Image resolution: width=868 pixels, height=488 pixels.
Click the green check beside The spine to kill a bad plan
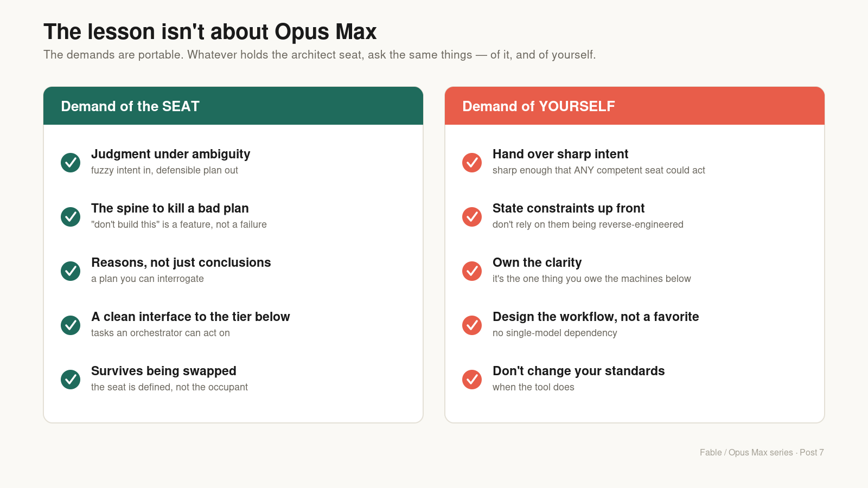coord(71,217)
